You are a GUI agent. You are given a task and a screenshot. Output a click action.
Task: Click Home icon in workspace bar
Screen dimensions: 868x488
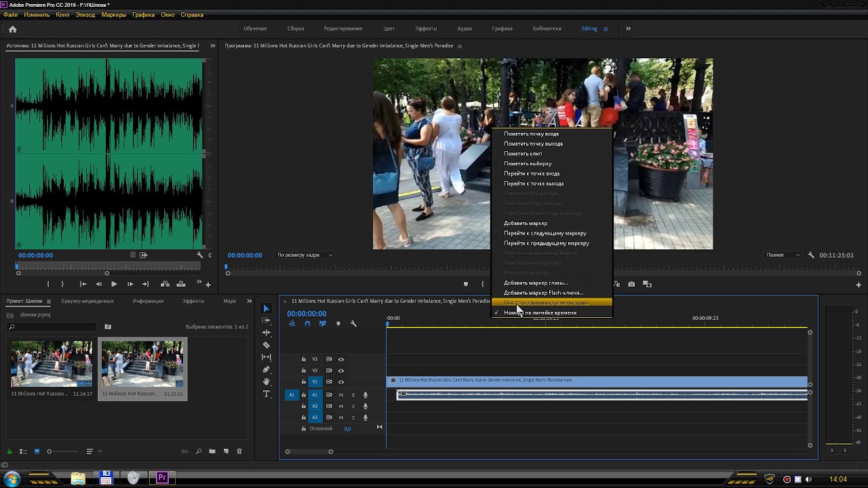[x=12, y=29]
